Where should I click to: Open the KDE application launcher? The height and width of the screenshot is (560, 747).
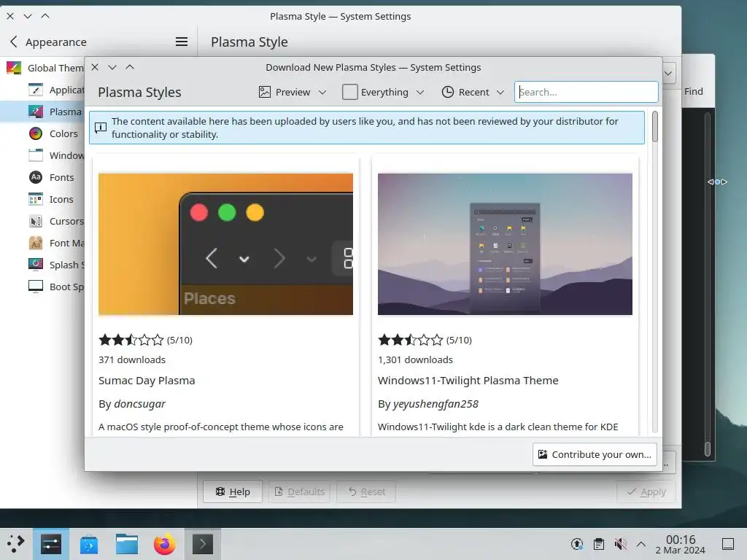click(x=16, y=544)
